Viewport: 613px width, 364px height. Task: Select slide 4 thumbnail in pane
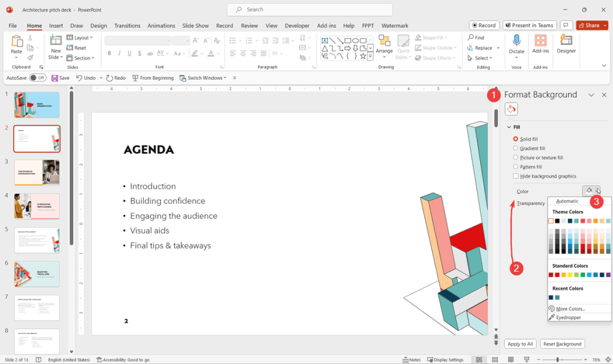[37, 206]
